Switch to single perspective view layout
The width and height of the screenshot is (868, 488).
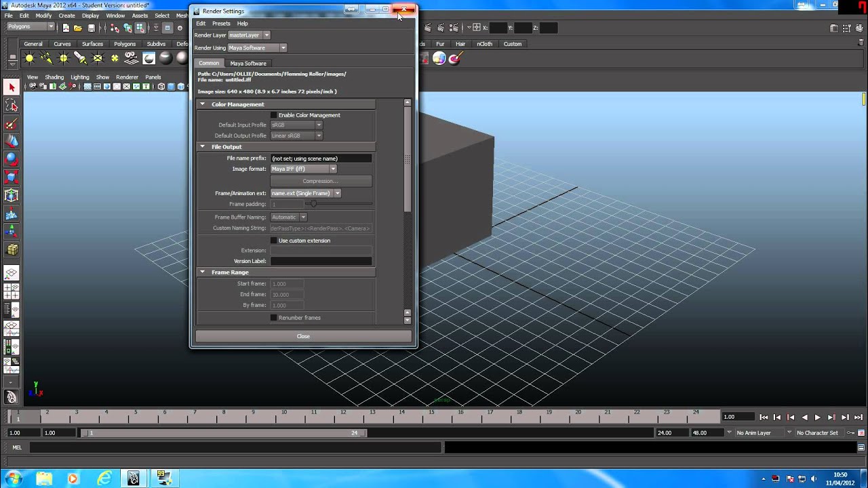pyautogui.click(x=12, y=274)
